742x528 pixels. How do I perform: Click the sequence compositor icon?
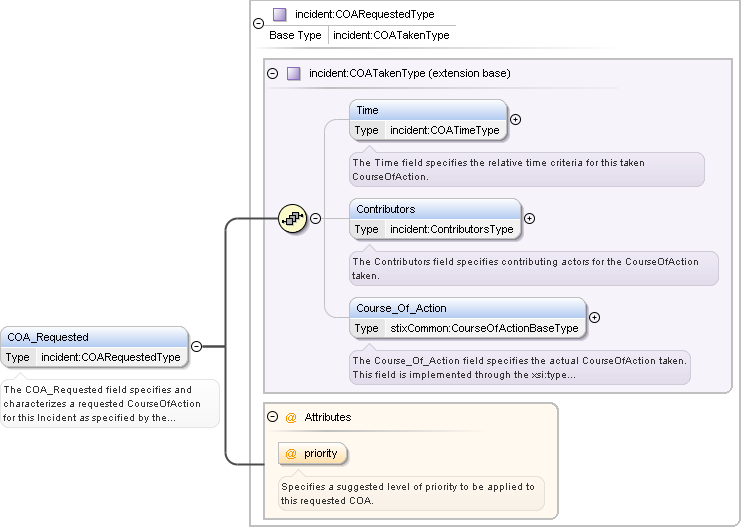(291, 218)
